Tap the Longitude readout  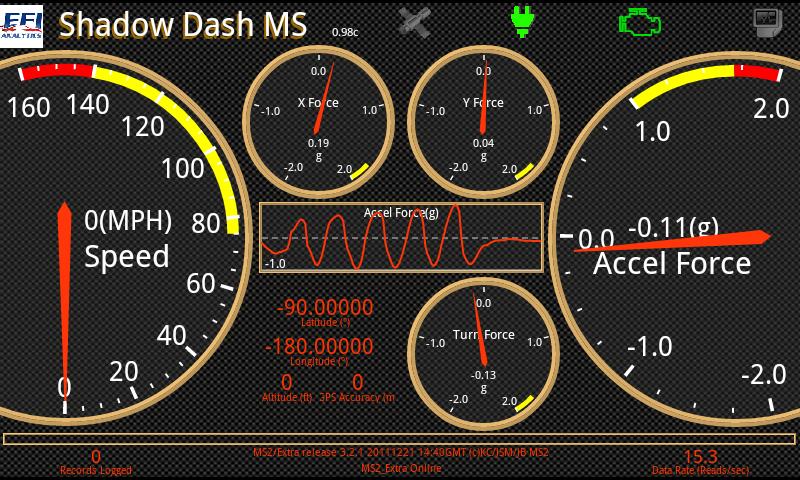pos(319,351)
